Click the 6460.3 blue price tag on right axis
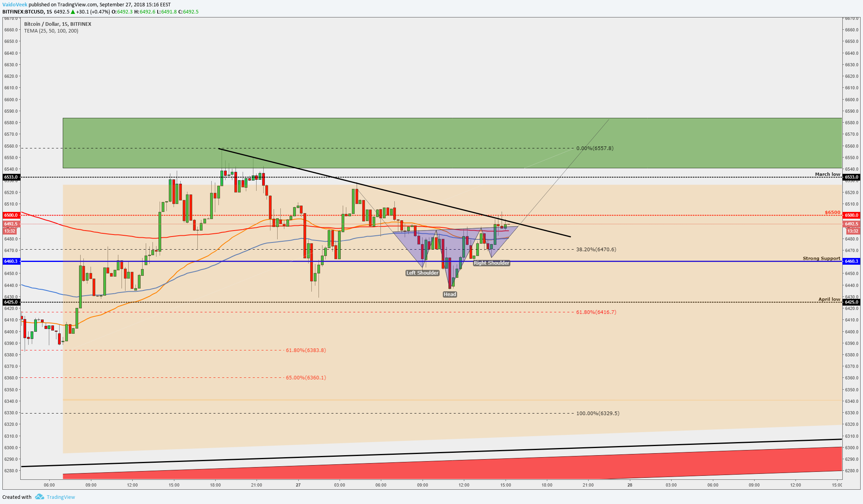Screen dimensions: 863x504 [x=851, y=261]
